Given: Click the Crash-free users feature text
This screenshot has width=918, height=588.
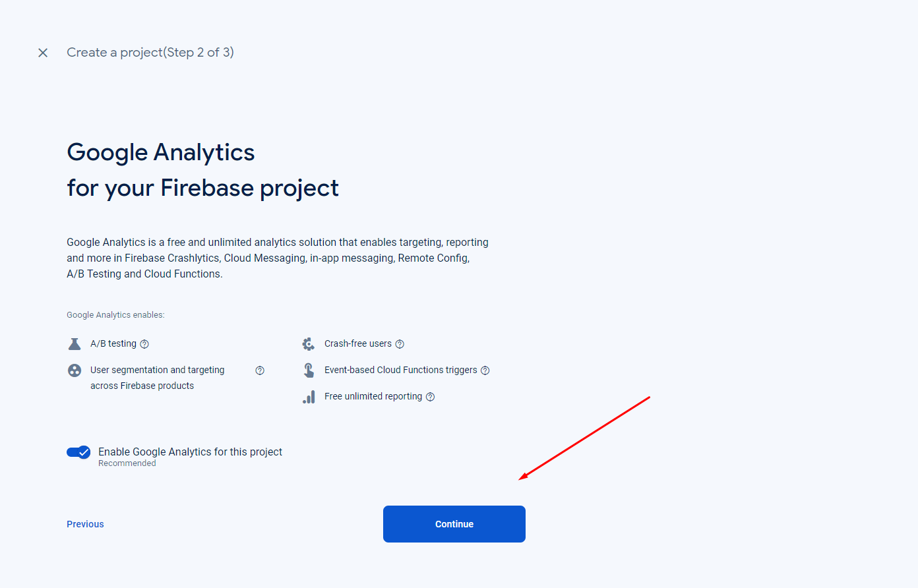Looking at the screenshot, I should [358, 343].
